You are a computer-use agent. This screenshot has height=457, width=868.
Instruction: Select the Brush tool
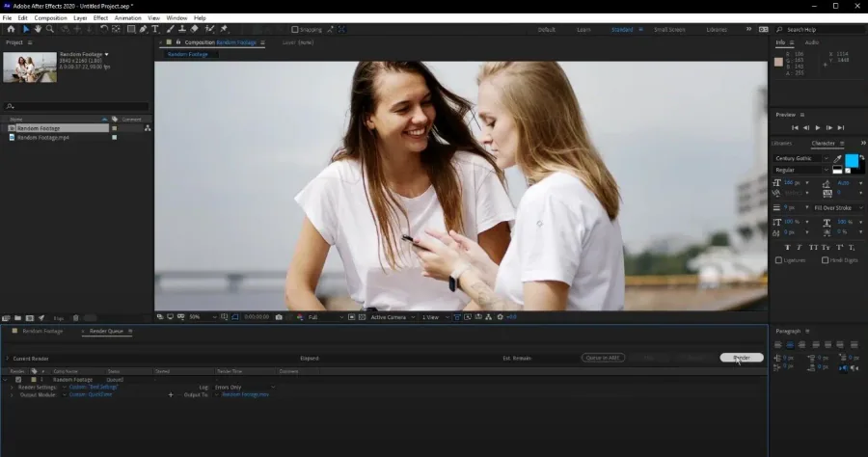click(171, 29)
